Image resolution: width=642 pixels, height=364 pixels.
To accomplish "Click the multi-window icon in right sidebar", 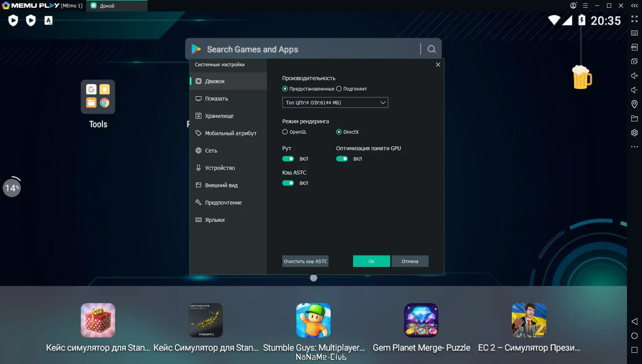I will (634, 62).
